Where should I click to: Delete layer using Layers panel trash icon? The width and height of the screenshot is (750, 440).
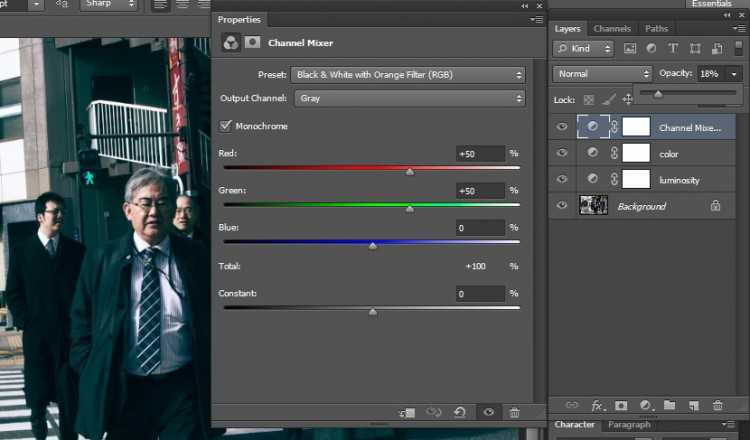point(717,405)
